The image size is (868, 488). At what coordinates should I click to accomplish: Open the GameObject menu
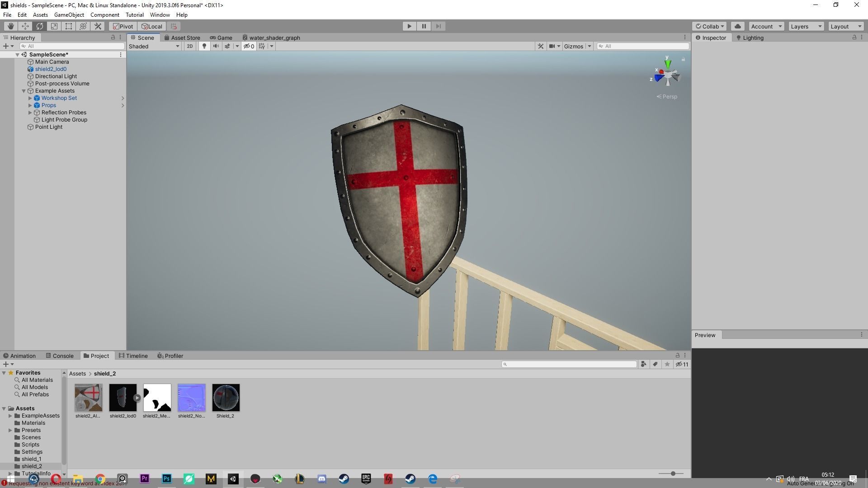point(69,15)
